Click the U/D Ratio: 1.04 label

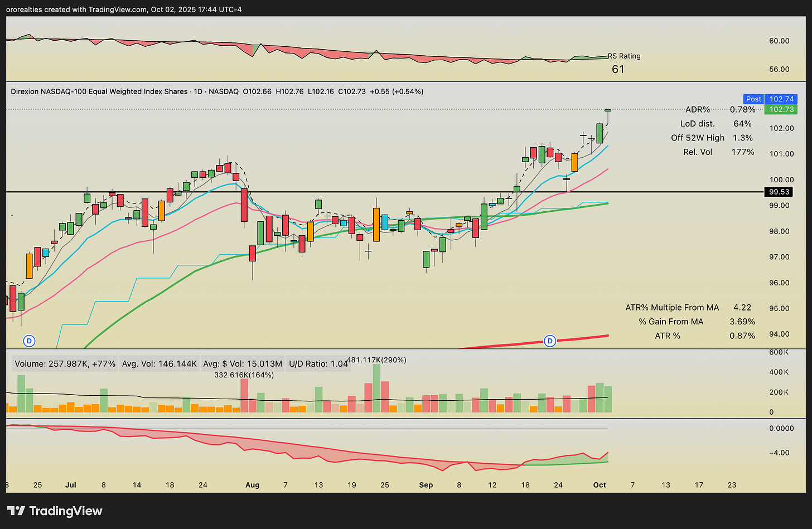pyautogui.click(x=318, y=364)
